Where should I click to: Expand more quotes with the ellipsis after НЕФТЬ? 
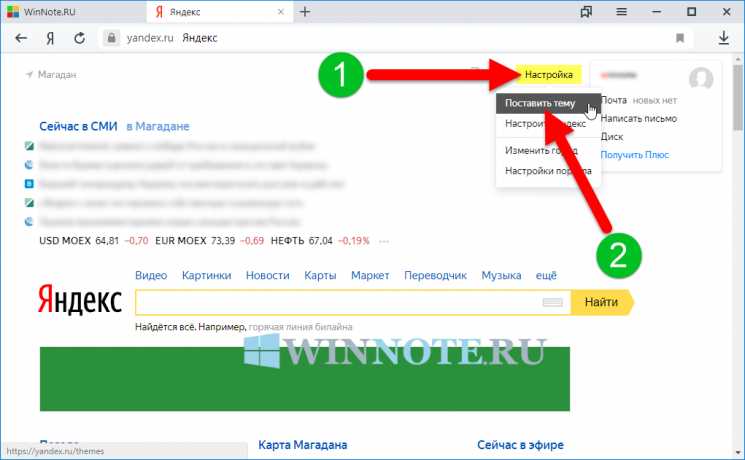tap(383, 241)
